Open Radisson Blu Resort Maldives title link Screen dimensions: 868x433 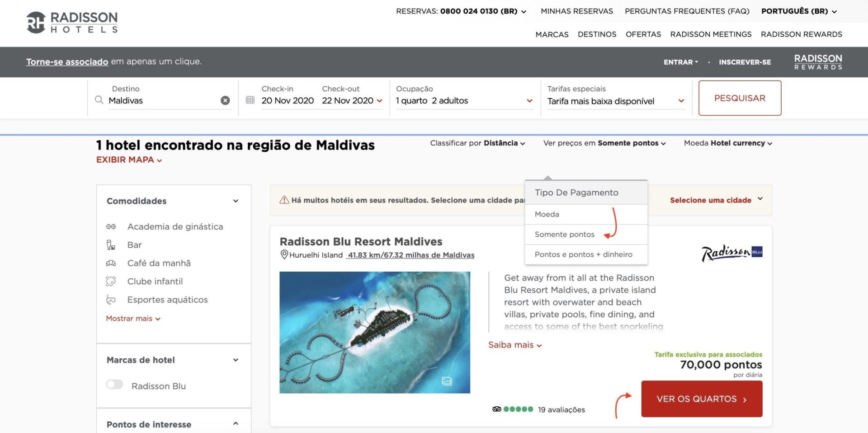coord(361,241)
